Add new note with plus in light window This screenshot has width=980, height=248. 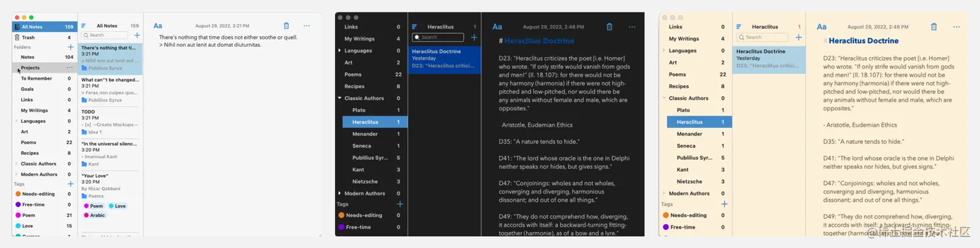tap(137, 35)
